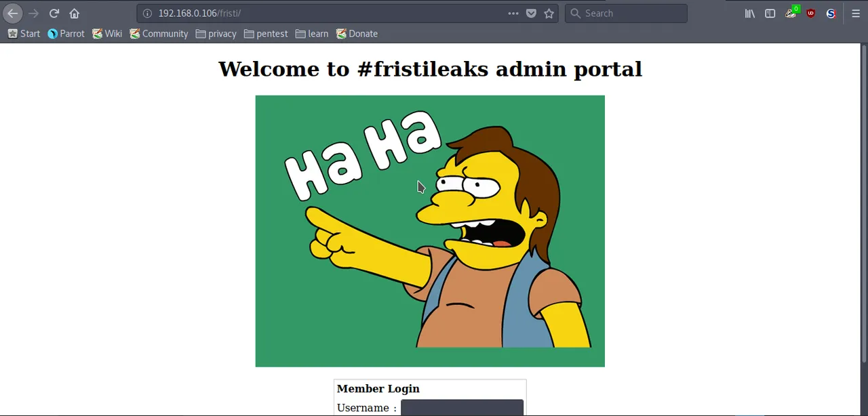This screenshot has width=868, height=416.
Task: Bookmark this page with the star
Action: [x=549, y=13]
